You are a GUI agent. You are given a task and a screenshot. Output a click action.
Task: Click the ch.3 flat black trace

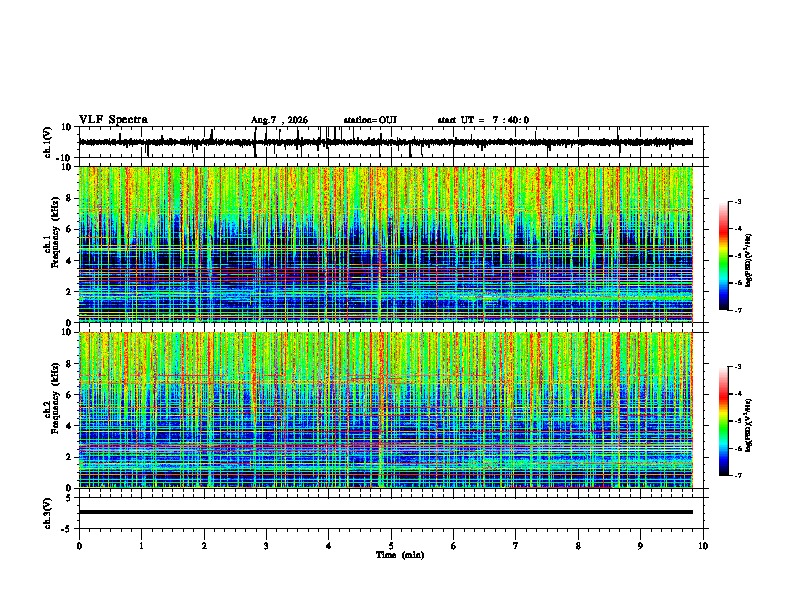pyautogui.click(x=386, y=512)
